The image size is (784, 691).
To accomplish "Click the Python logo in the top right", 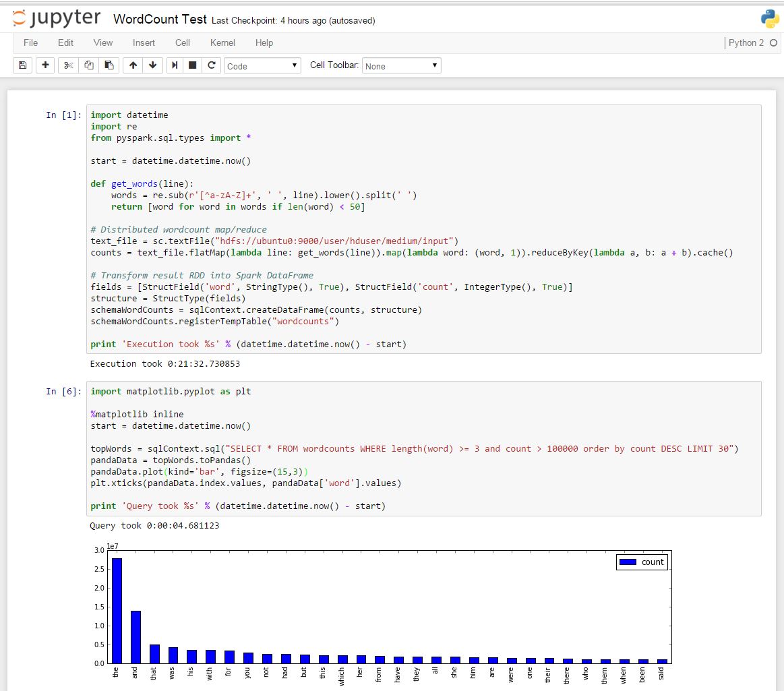I will [768, 19].
